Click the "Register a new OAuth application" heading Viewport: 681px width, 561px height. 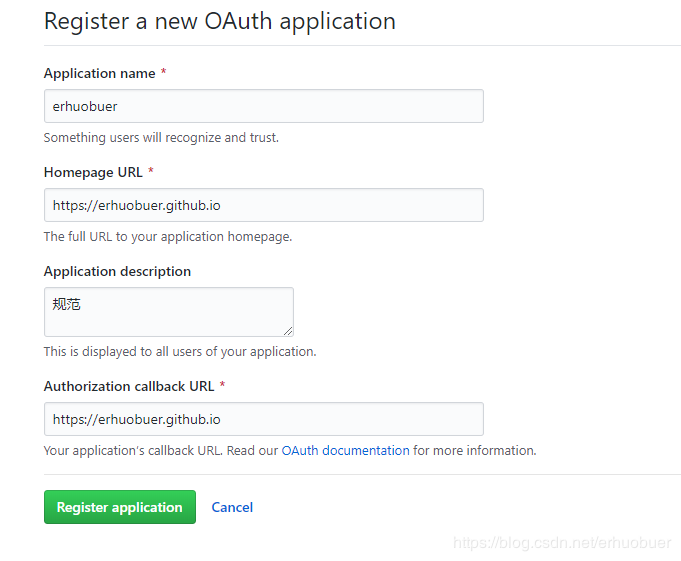tap(219, 21)
